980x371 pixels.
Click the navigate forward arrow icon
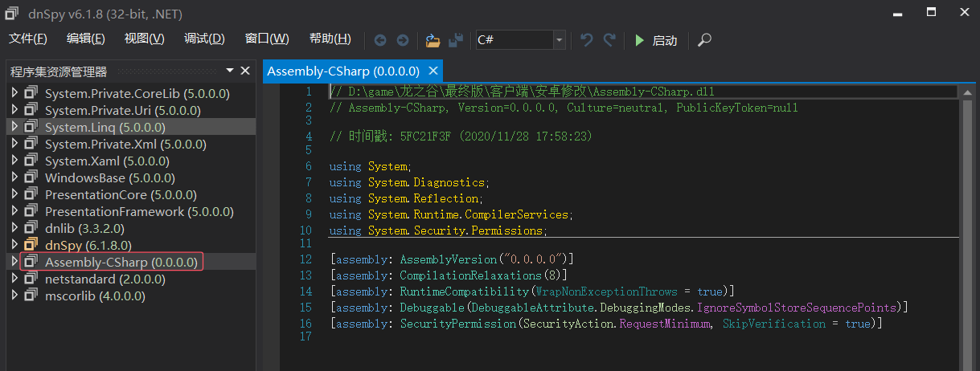coord(402,40)
